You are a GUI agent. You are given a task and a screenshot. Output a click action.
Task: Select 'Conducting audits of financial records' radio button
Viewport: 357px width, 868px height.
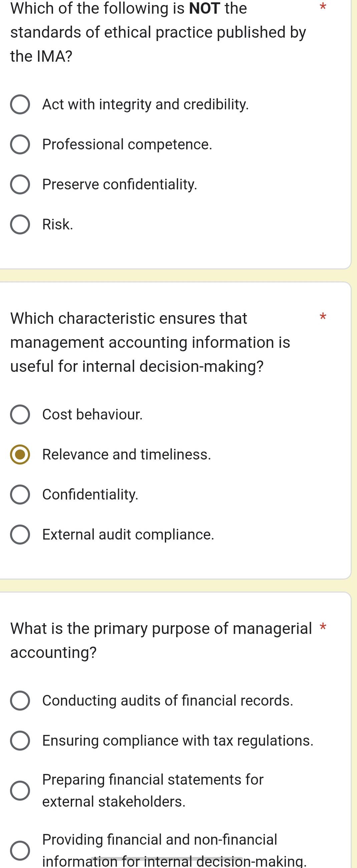(x=20, y=701)
